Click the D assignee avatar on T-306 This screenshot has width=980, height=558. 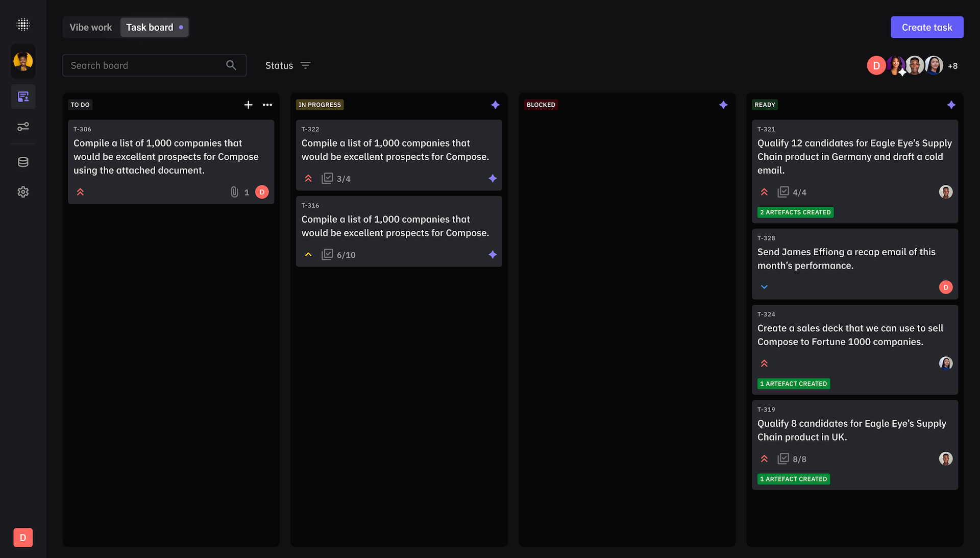(262, 192)
